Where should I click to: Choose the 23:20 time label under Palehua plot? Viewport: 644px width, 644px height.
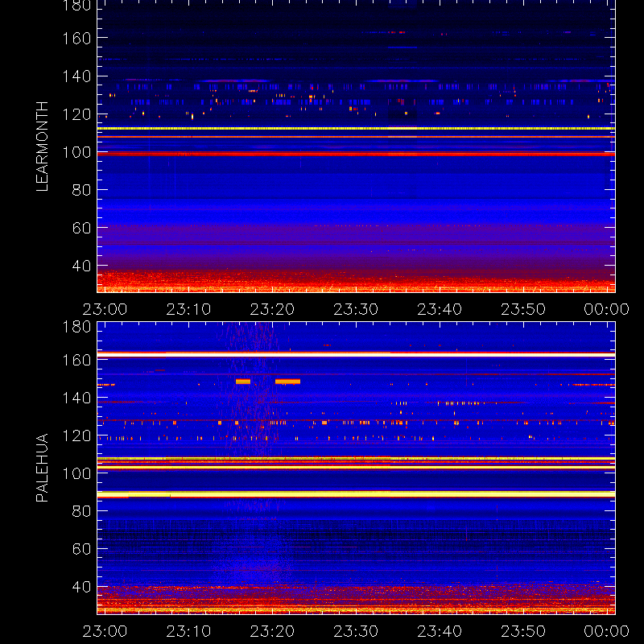click(x=272, y=631)
